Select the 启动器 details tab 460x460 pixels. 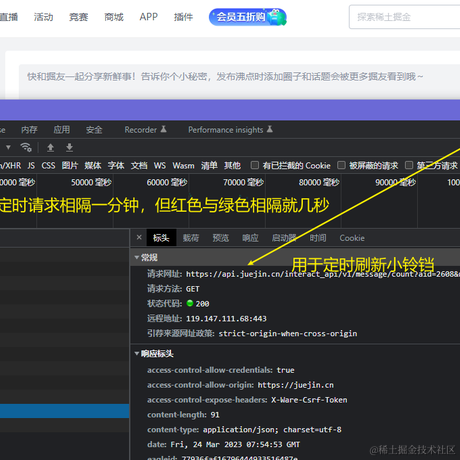284,238
